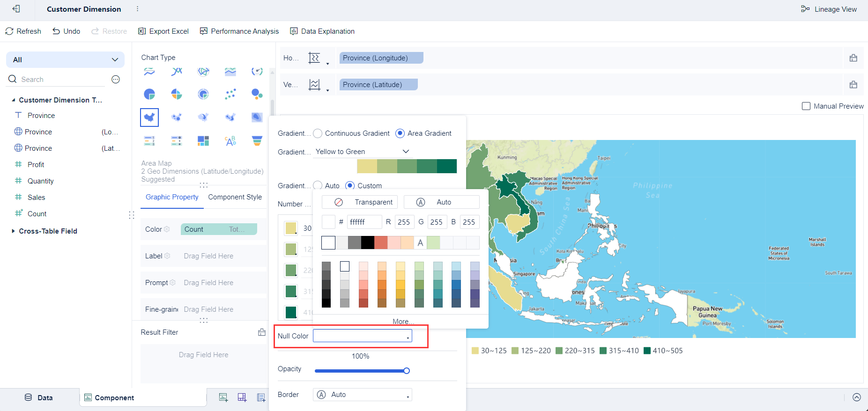
Task: Click the Lineage View icon
Action: click(805, 9)
